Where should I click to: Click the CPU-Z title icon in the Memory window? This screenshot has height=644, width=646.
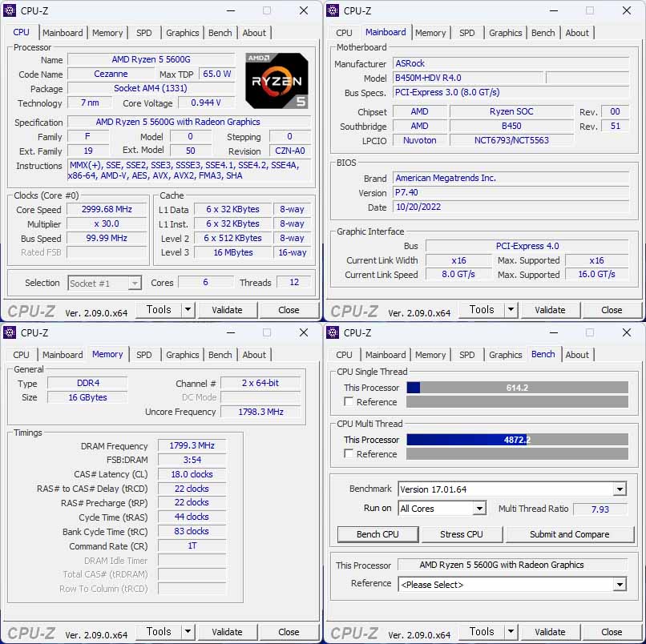[x=9, y=332]
